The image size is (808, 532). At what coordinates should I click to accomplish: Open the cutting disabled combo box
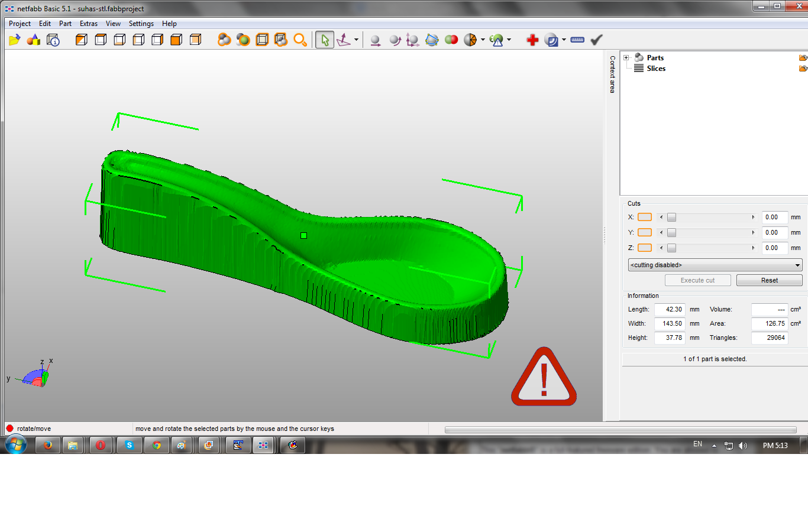tap(715, 265)
